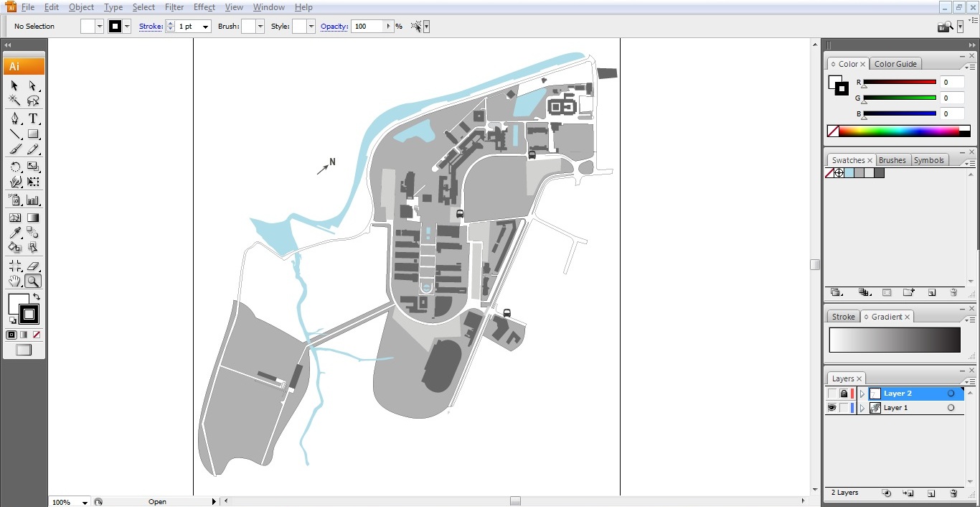Activate the Eyedropper tool
The width and height of the screenshot is (980, 507).
[14, 233]
